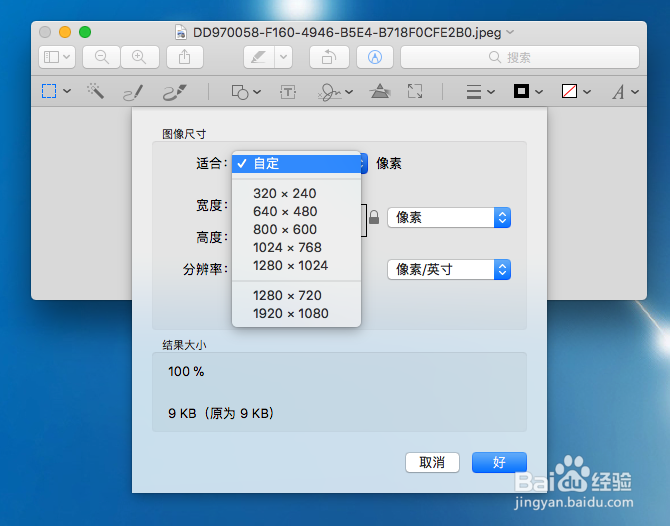The height and width of the screenshot is (526, 670).
Task: Open the line style menu
Action: (x=480, y=92)
